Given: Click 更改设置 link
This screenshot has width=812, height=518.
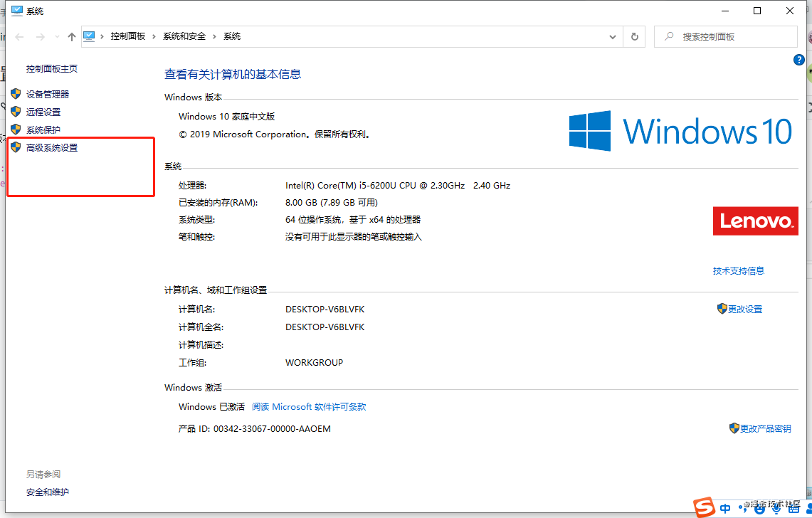Looking at the screenshot, I should [x=745, y=310].
